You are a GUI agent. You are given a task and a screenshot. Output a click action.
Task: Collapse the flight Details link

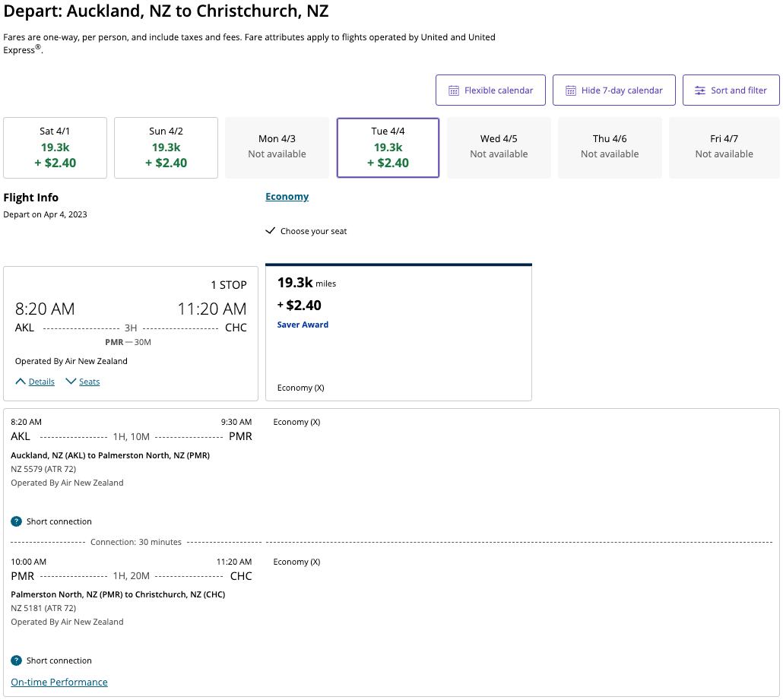41,382
